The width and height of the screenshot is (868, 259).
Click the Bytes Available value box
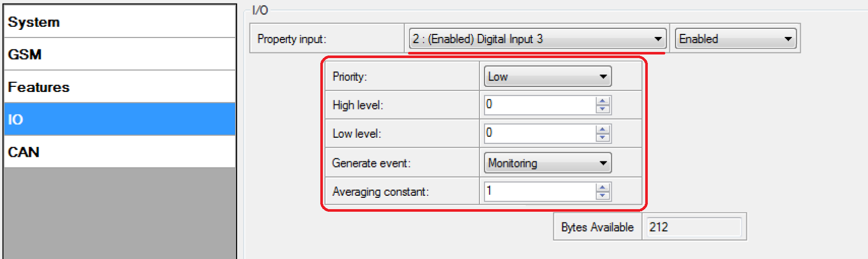pyautogui.click(x=694, y=227)
